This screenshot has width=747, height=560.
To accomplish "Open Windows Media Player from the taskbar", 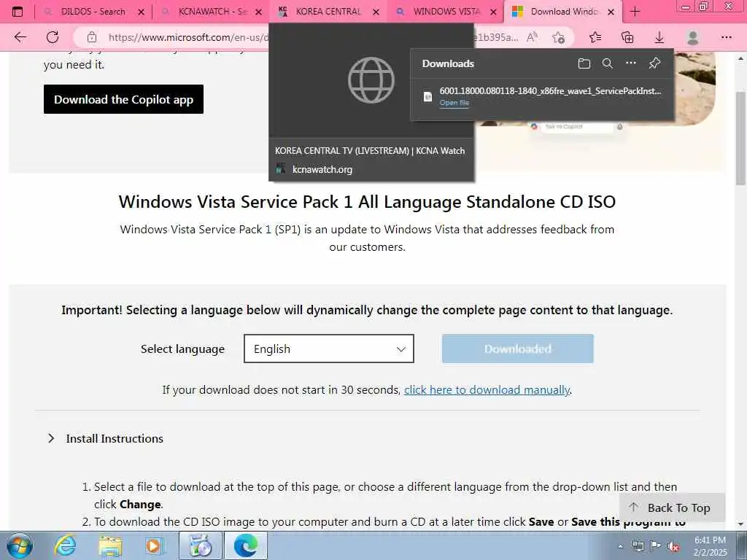I will coord(155,545).
